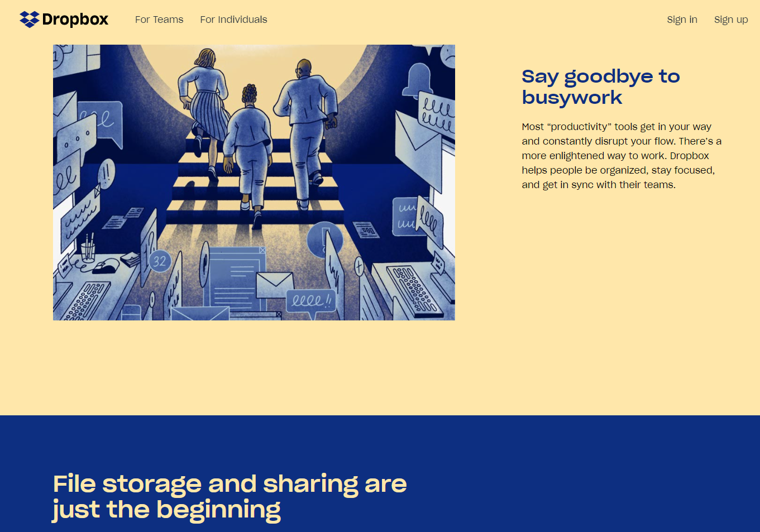Open the For Teams menu
This screenshot has height=532, width=760.
[159, 20]
